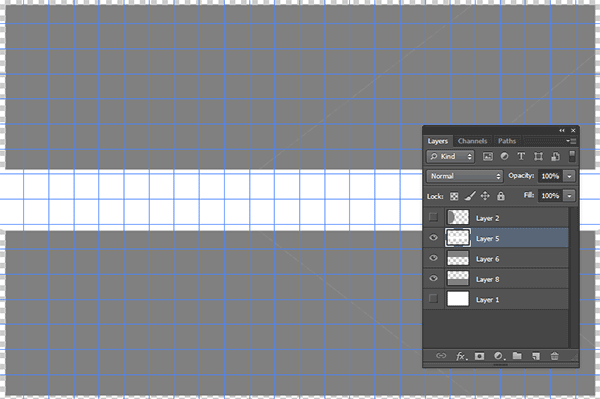600x399 pixels.
Task: Switch to Layers tab
Action: (x=438, y=141)
